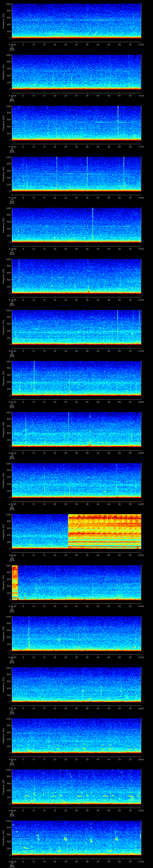Screen dimensions: 153x868
Task: Click the 4:22:00 start time label
Action: [12, 453]
